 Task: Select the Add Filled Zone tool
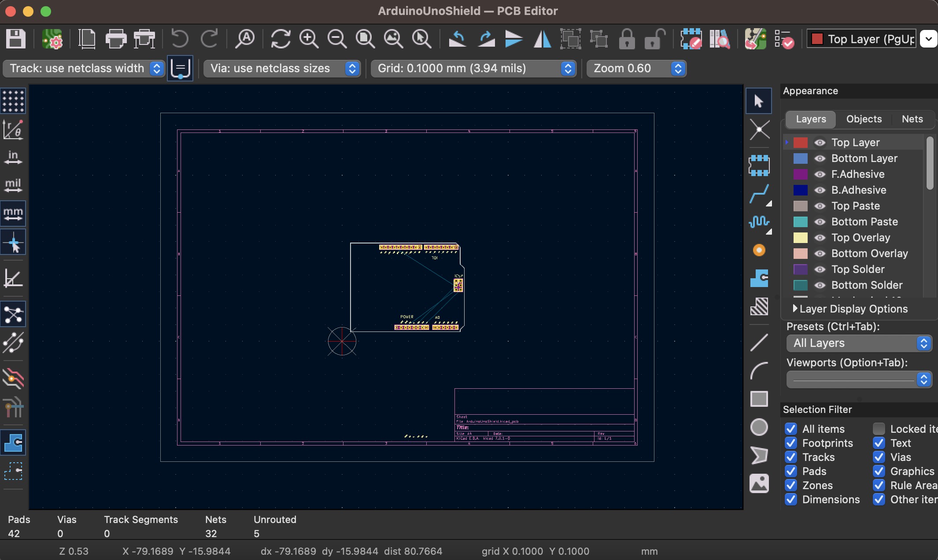tap(759, 278)
